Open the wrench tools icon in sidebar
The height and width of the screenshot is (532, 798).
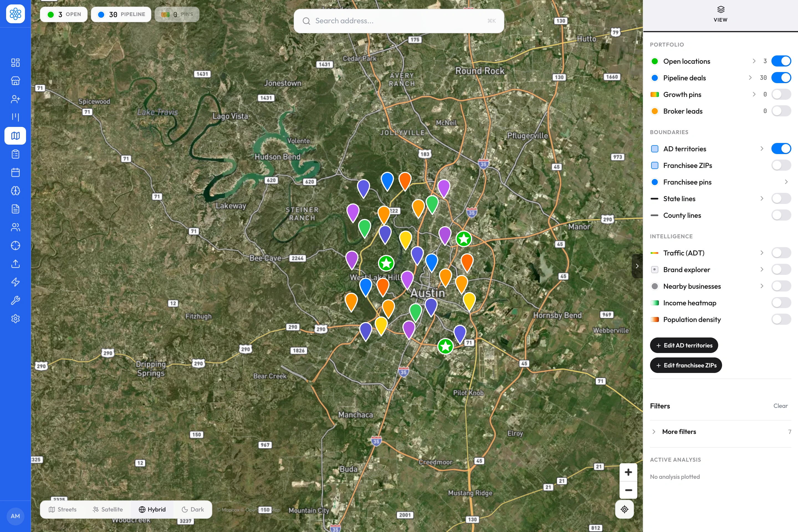[15, 300]
